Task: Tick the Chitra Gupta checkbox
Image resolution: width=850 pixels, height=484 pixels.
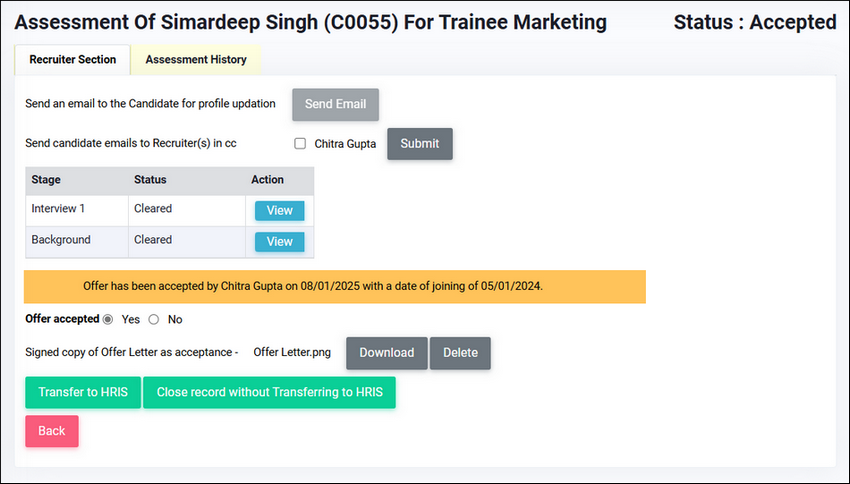Action: [x=300, y=144]
